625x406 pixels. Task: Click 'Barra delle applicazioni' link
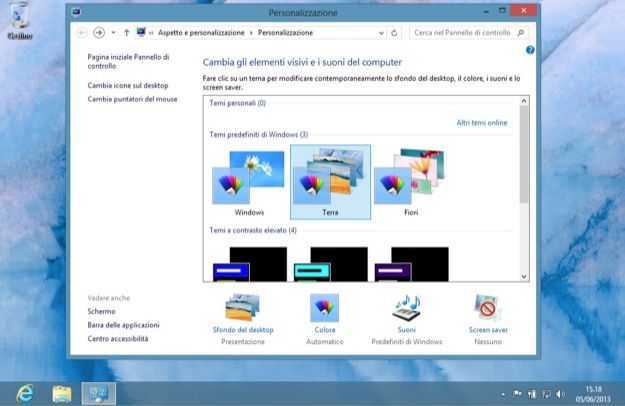pos(124,325)
